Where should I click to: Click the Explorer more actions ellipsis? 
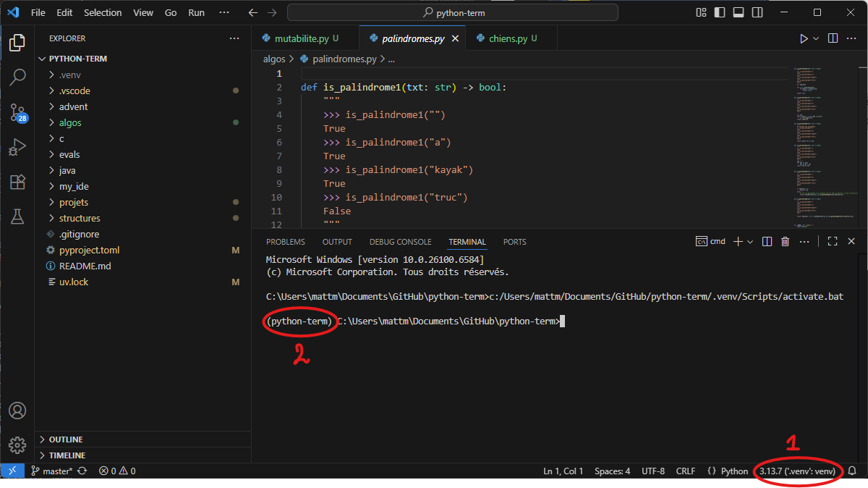234,38
